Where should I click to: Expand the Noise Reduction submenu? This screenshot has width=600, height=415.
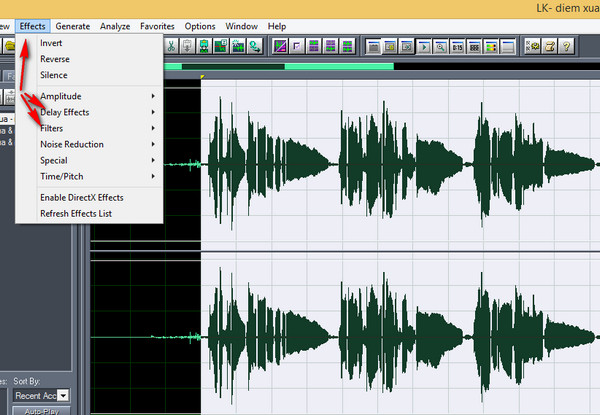coord(89,144)
